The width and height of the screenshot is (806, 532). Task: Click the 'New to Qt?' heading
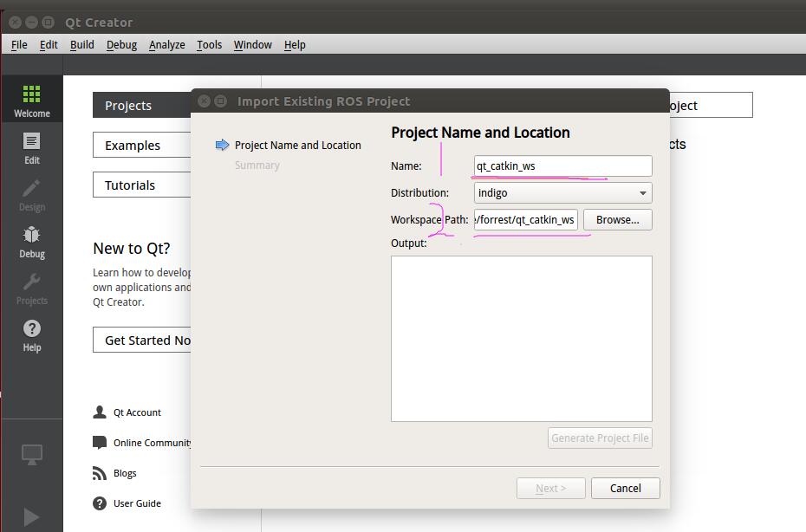(x=132, y=249)
